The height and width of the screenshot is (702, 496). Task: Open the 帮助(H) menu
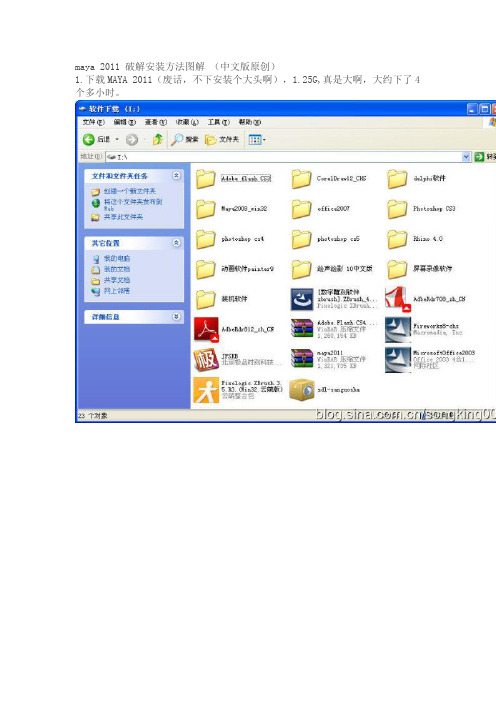249,122
